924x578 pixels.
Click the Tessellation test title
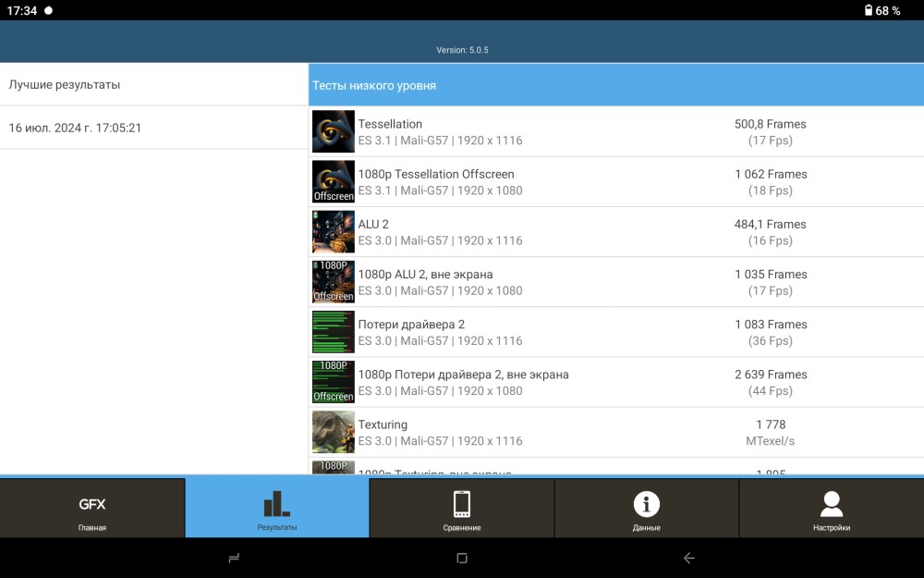pyautogui.click(x=390, y=124)
